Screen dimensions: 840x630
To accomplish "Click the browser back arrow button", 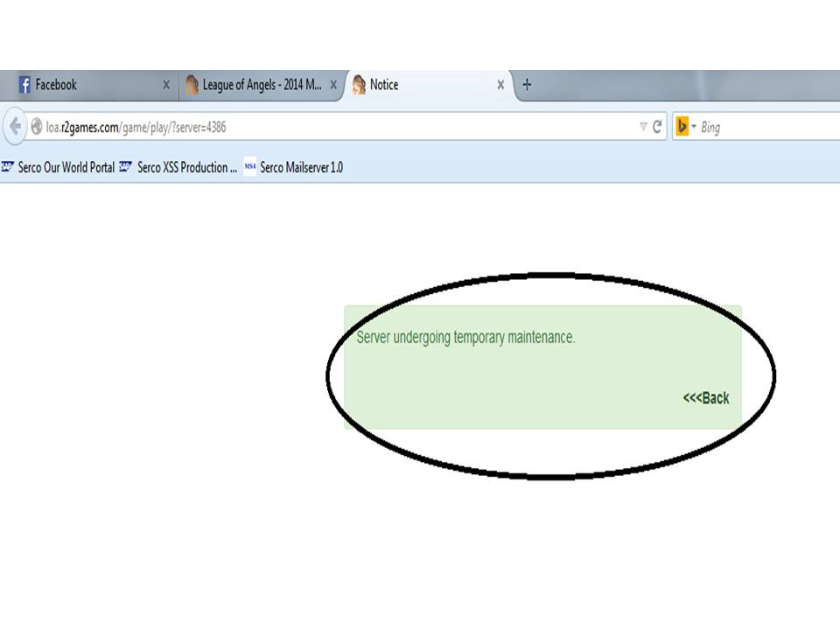I will click(x=15, y=127).
